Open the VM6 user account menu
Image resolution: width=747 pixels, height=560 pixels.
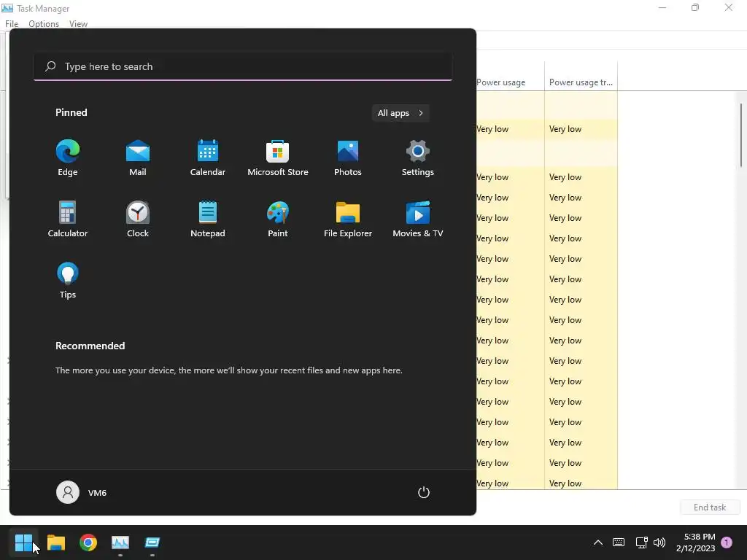click(82, 492)
